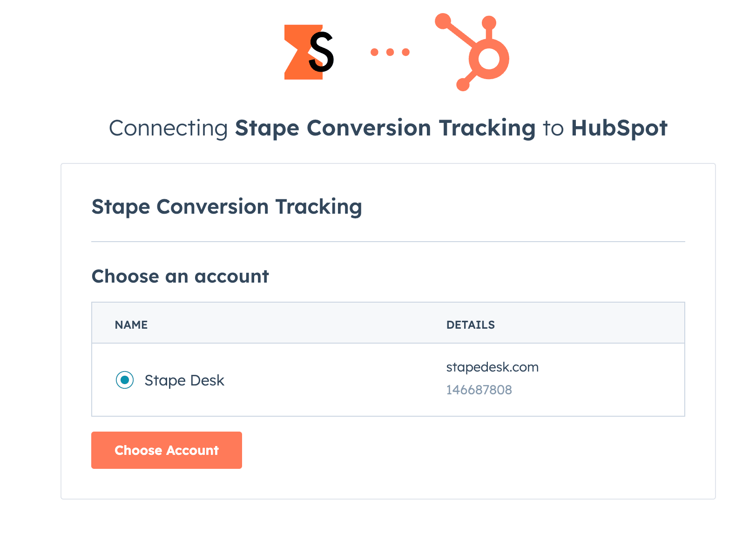Click the Stape Conversion Tracking card heading
The width and height of the screenshot is (756, 541).
(227, 207)
